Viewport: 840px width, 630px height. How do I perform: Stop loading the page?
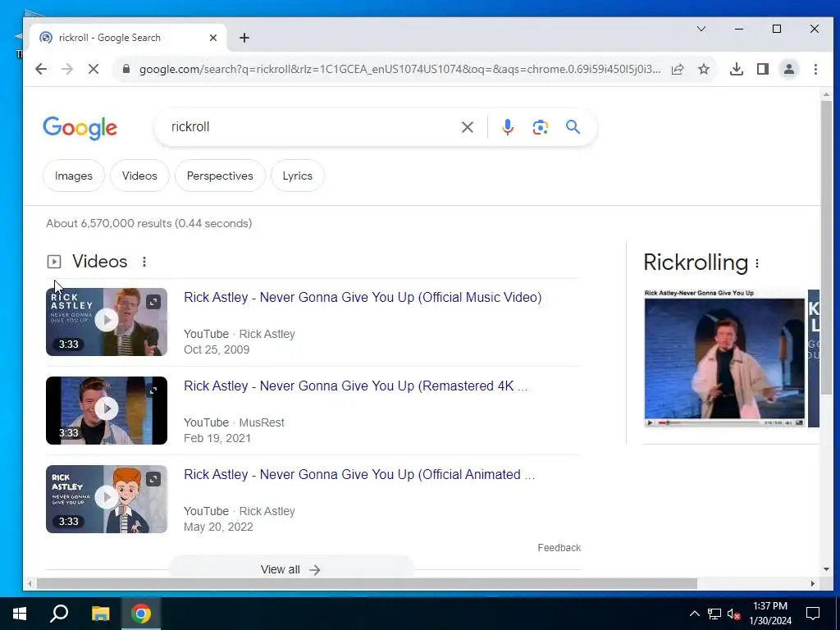tap(94, 69)
